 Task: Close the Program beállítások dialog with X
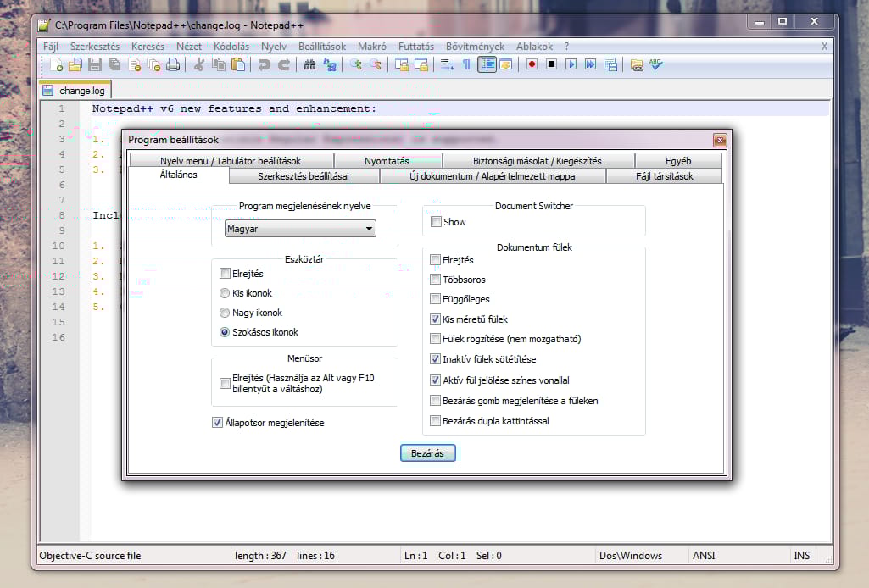tap(720, 140)
